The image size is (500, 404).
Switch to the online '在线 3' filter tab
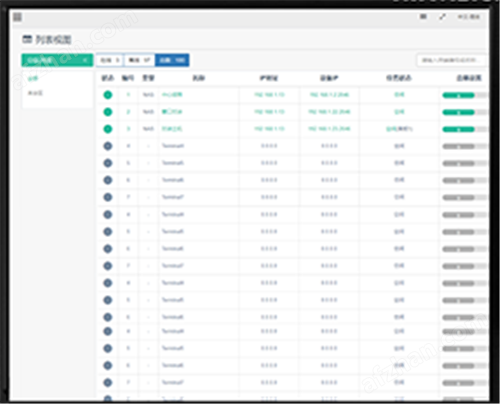[110, 60]
